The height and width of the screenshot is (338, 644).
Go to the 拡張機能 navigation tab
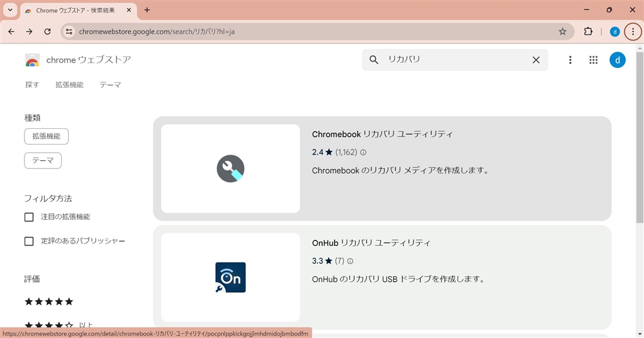(x=69, y=85)
